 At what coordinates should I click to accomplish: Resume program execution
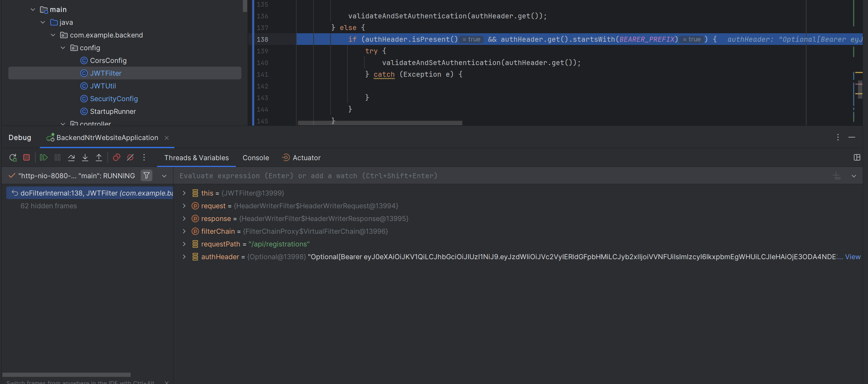pyautogui.click(x=43, y=158)
